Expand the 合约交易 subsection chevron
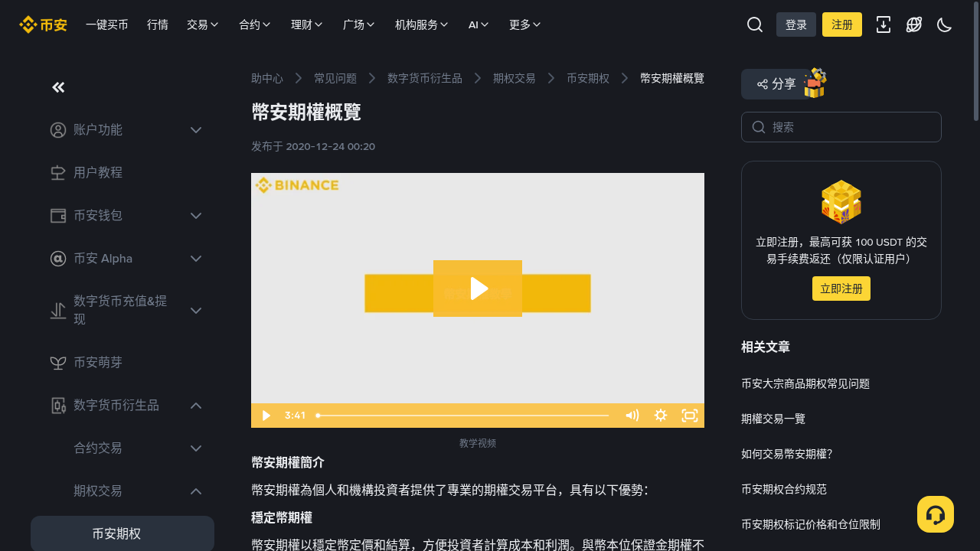Image resolution: width=980 pixels, height=551 pixels. [x=196, y=448]
